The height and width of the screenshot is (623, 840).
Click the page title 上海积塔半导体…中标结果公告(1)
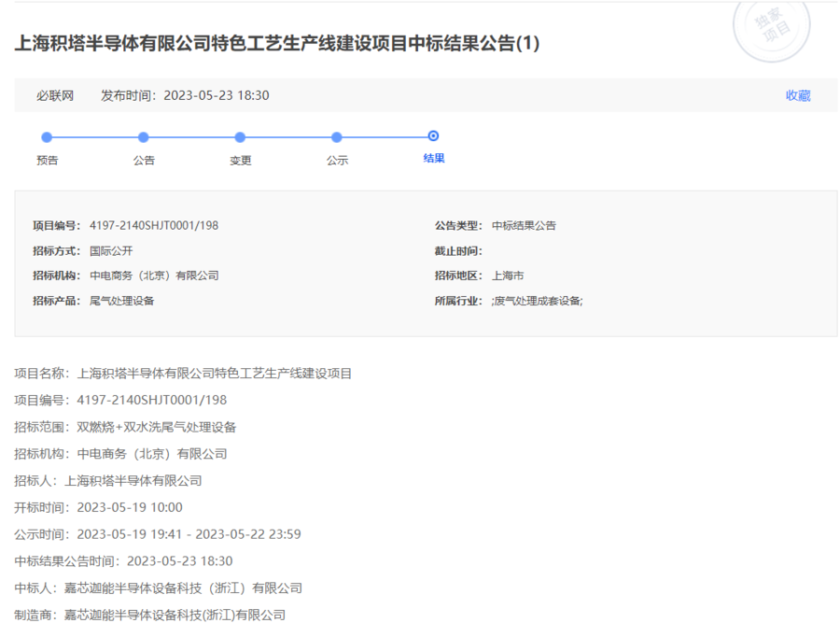[277, 43]
